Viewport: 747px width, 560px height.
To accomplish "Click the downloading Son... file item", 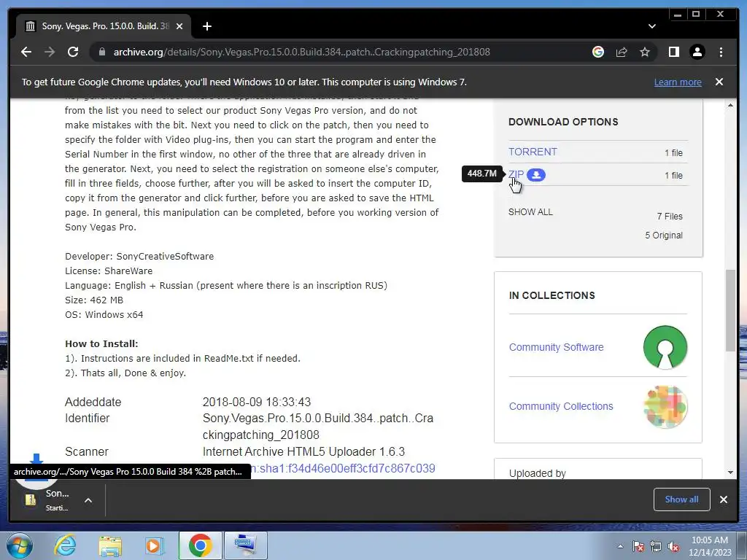I will point(47,500).
